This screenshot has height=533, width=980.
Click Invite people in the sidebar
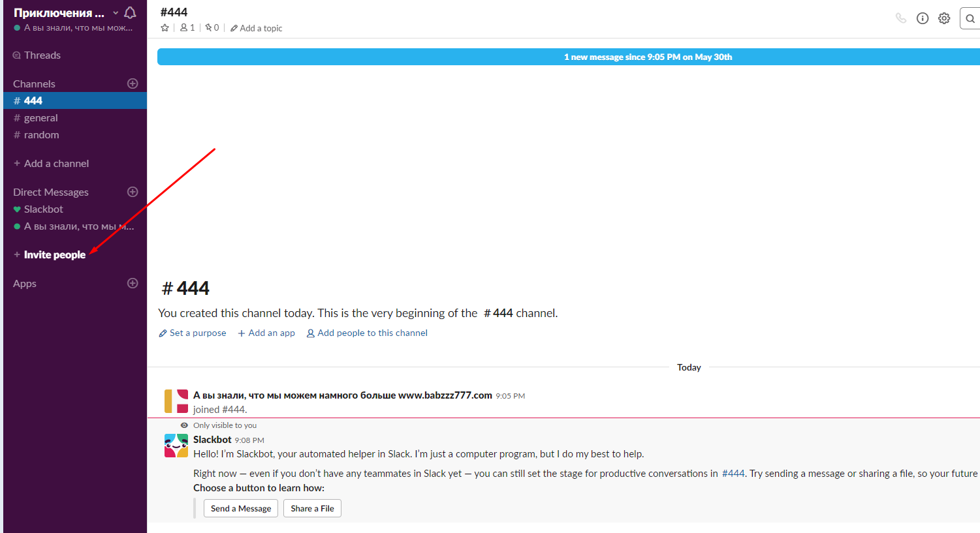(55, 255)
